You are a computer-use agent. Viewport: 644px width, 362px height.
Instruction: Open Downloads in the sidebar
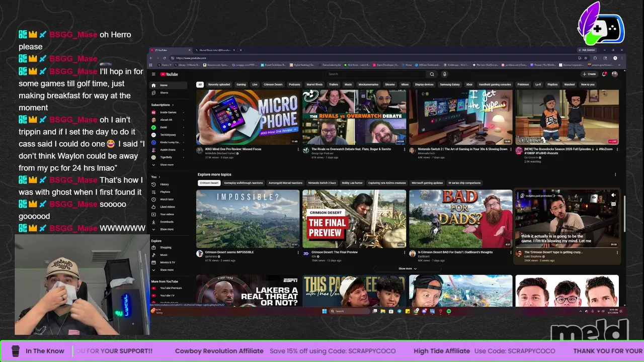169,222
